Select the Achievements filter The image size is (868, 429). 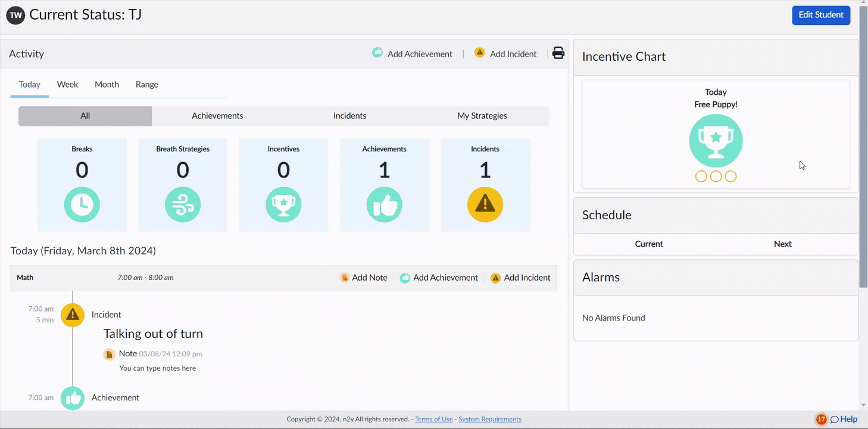click(x=217, y=116)
